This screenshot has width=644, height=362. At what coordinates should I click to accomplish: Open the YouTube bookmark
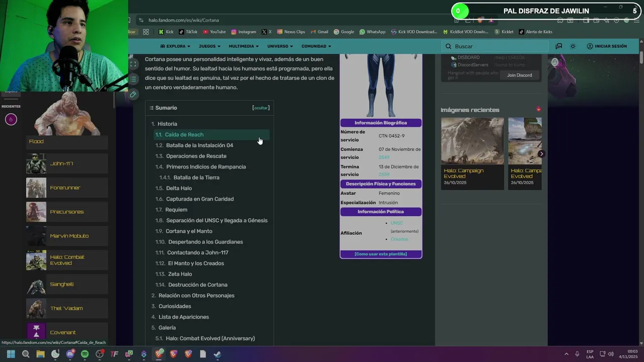click(x=214, y=32)
